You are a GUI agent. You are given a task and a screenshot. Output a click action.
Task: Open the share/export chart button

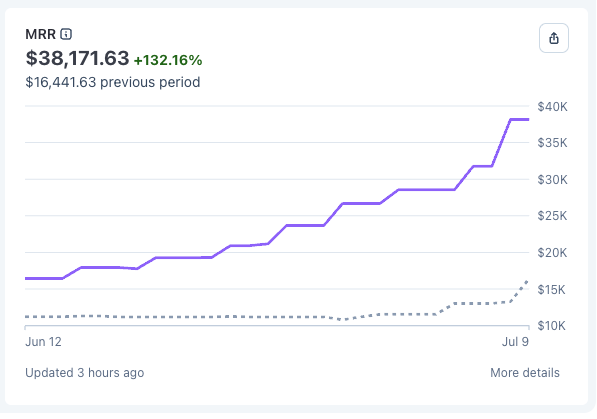click(x=554, y=38)
